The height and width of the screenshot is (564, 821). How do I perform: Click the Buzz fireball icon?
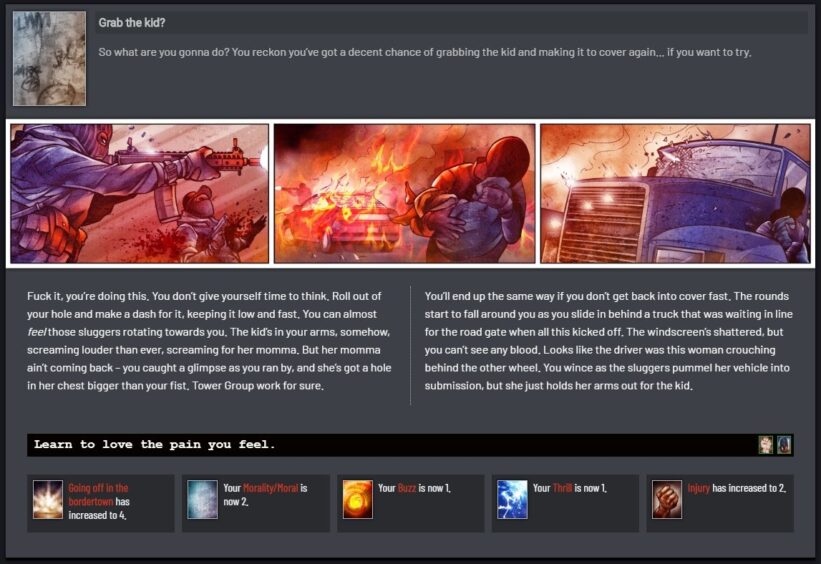(x=357, y=499)
